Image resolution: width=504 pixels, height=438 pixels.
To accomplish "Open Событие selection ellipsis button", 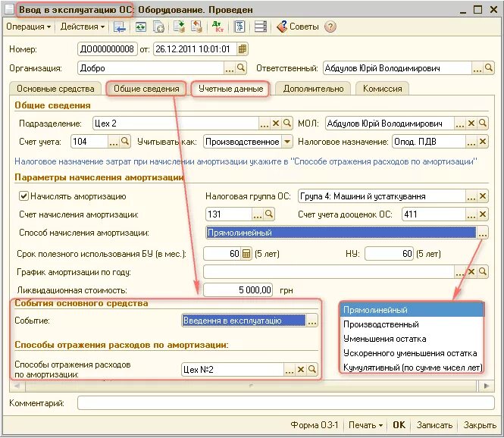I will (312, 321).
